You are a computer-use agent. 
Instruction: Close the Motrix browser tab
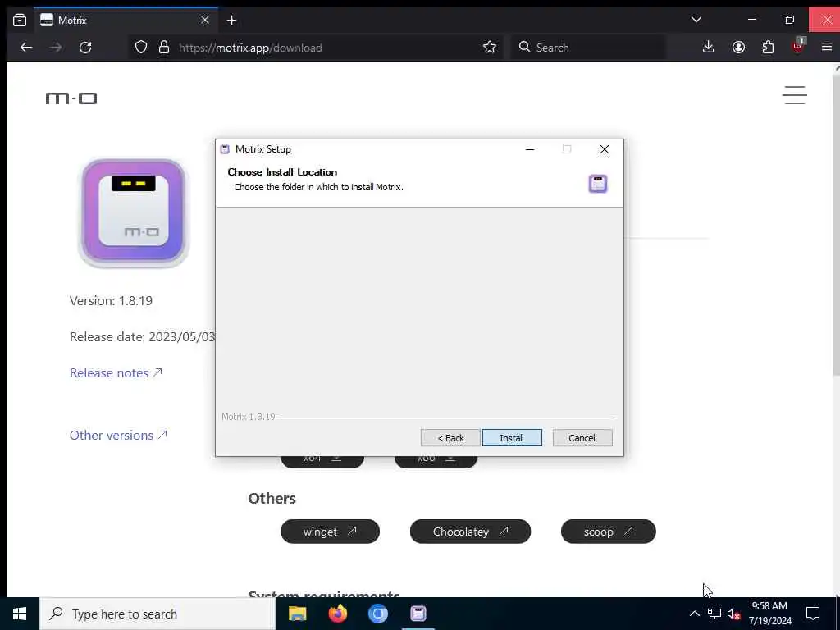click(x=204, y=21)
